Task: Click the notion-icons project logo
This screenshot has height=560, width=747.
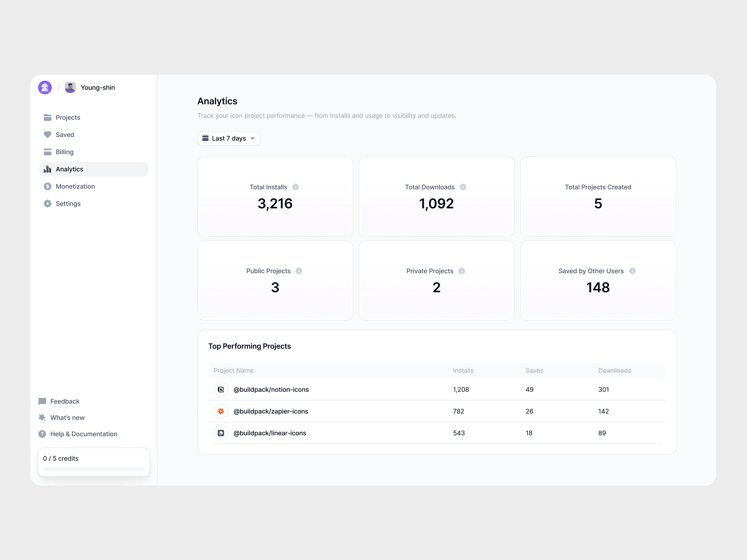Action: 221,390
